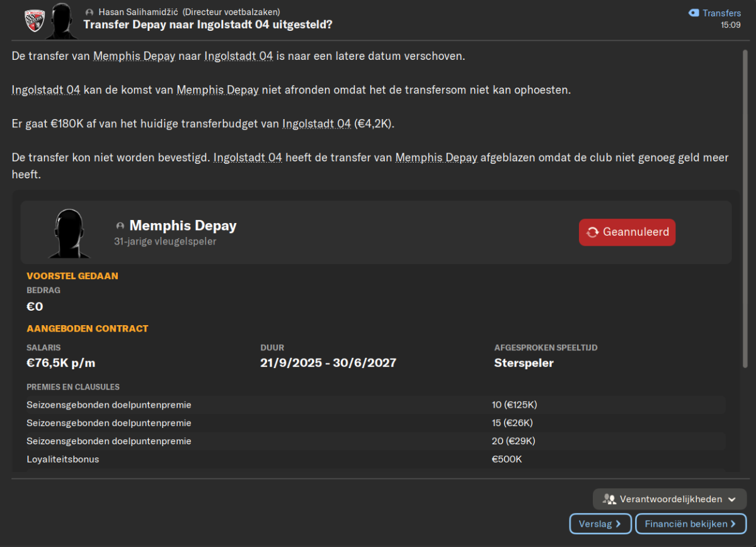The width and height of the screenshot is (756, 547).
Task: Click small person icon next to Memphis Depay name
Action: (x=120, y=226)
